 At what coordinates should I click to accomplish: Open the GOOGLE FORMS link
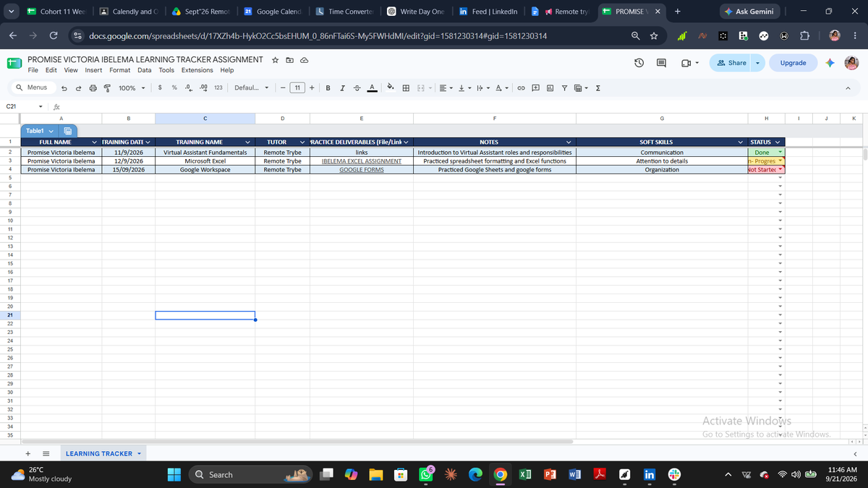coord(361,170)
